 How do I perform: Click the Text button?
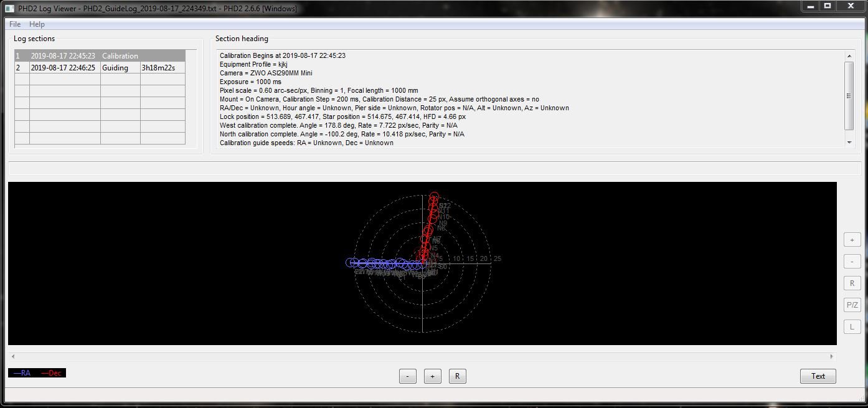(x=818, y=376)
